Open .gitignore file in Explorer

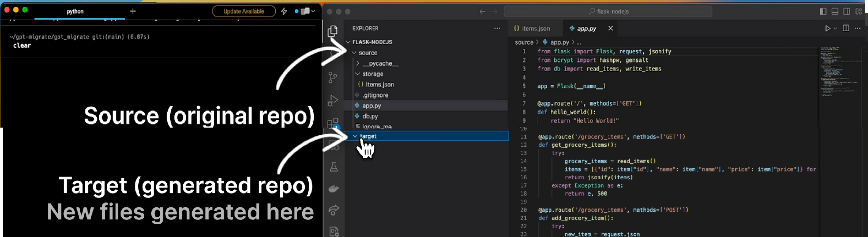click(x=375, y=95)
